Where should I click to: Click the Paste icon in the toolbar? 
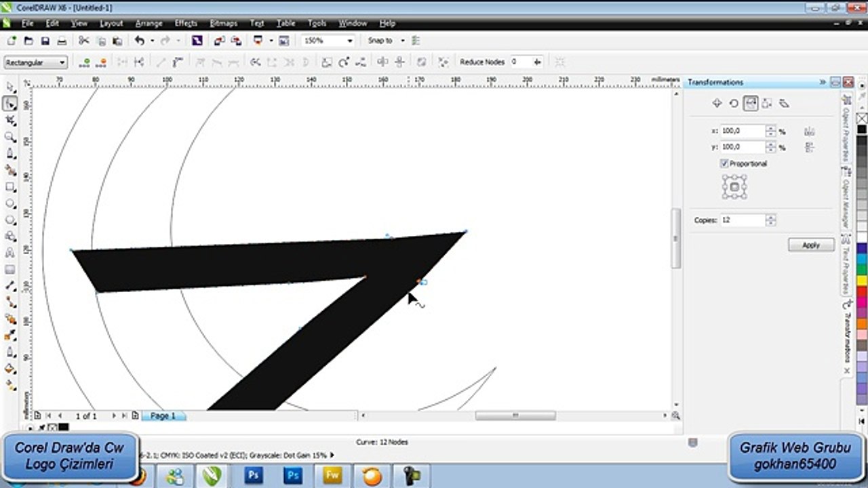[117, 41]
